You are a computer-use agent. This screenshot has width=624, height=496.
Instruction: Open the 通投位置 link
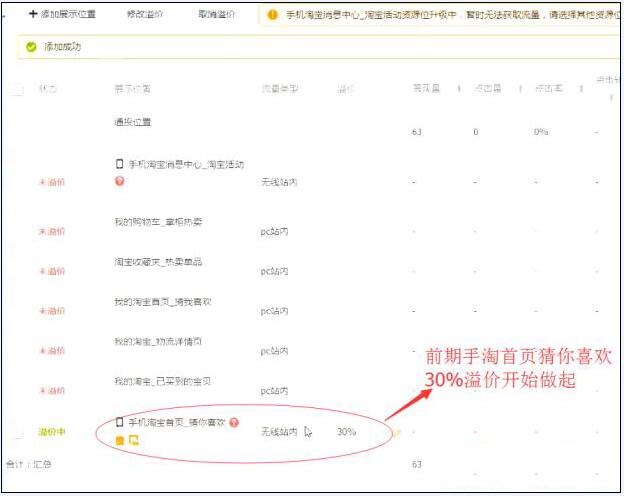point(133,122)
